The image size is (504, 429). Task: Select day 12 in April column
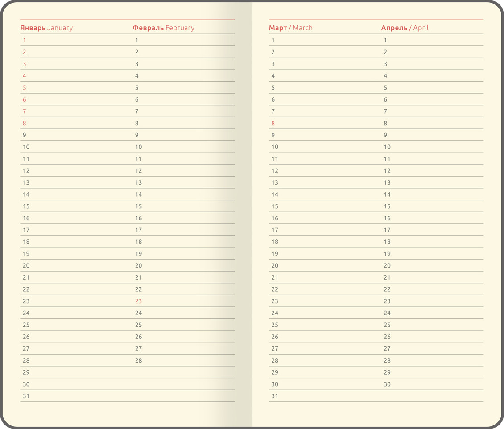(387, 170)
